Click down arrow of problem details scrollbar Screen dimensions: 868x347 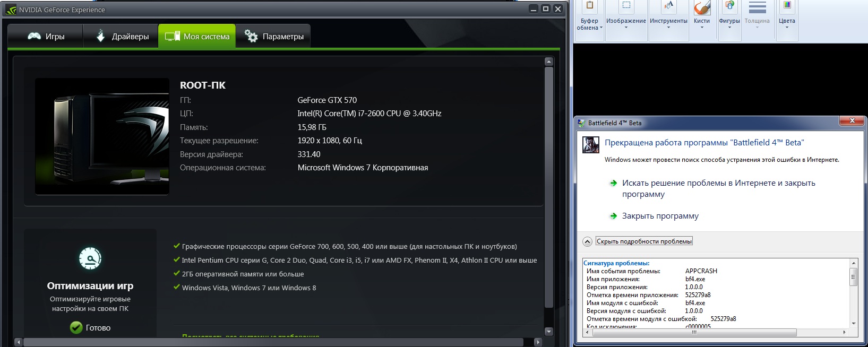pos(854,324)
